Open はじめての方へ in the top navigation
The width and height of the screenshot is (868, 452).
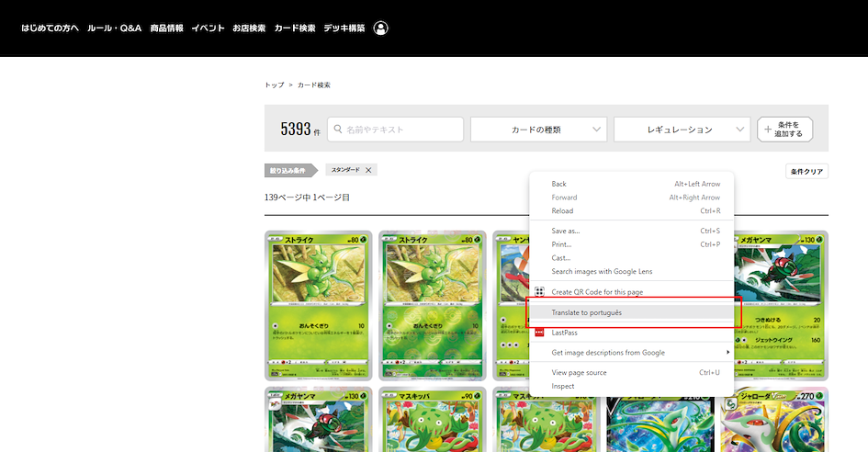(50, 28)
